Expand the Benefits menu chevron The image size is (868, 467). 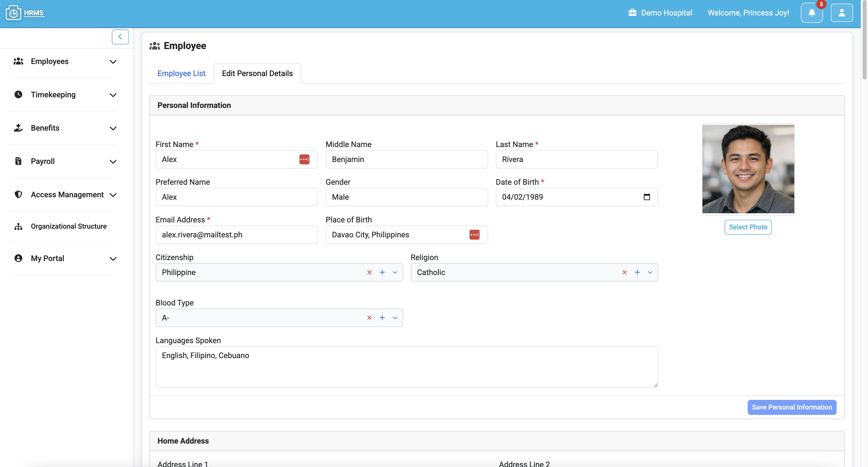(x=113, y=128)
